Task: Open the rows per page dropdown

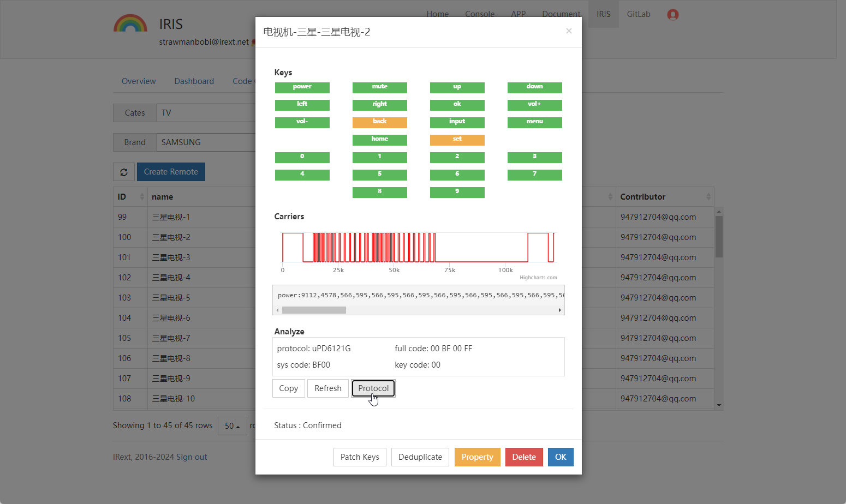Action: coord(232,426)
